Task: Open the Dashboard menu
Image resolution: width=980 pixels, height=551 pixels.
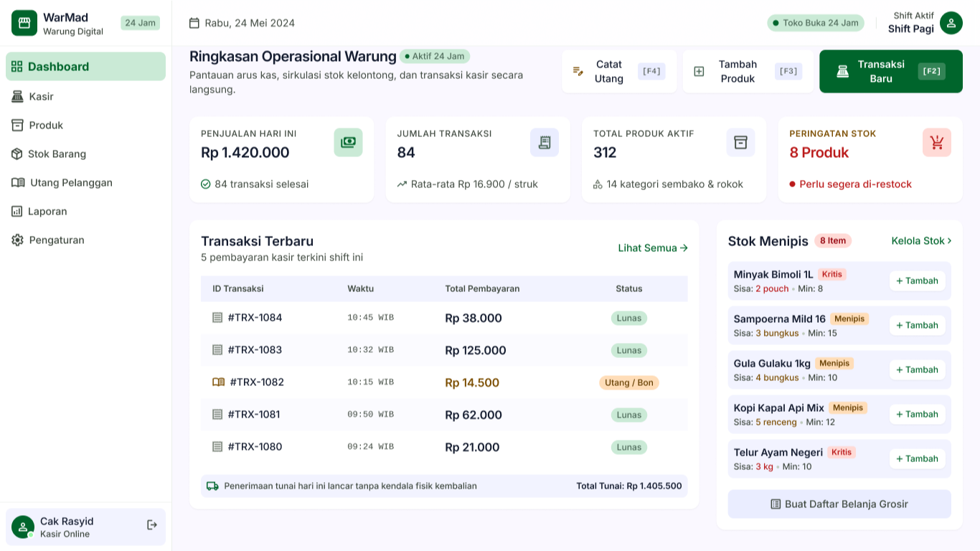Action: (85, 66)
